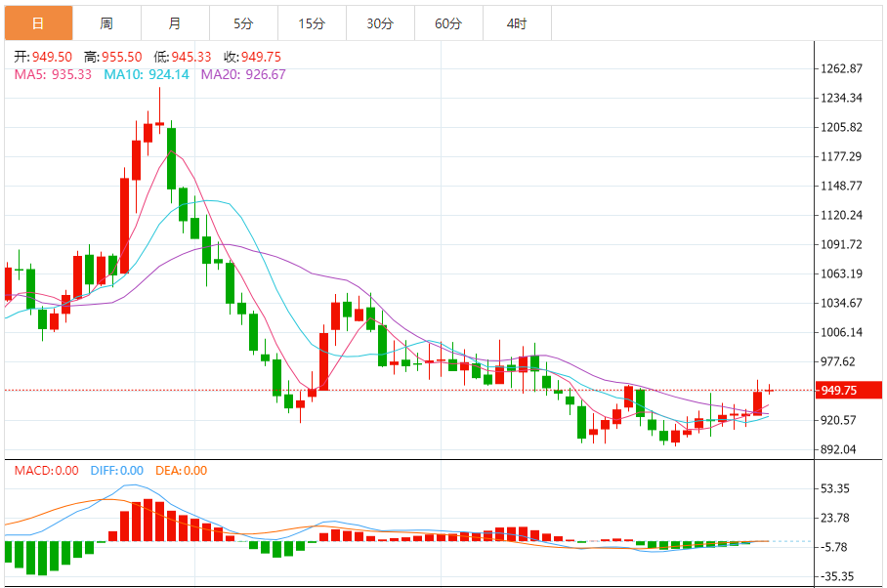
Task: Click the 1034.67 price axis label
Action: [x=841, y=303]
